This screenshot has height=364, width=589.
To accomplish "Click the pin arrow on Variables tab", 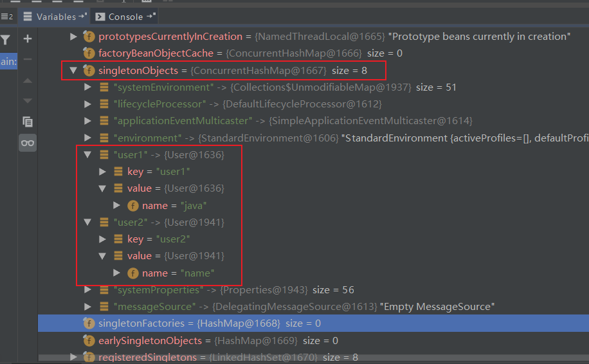I will click(83, 16).
